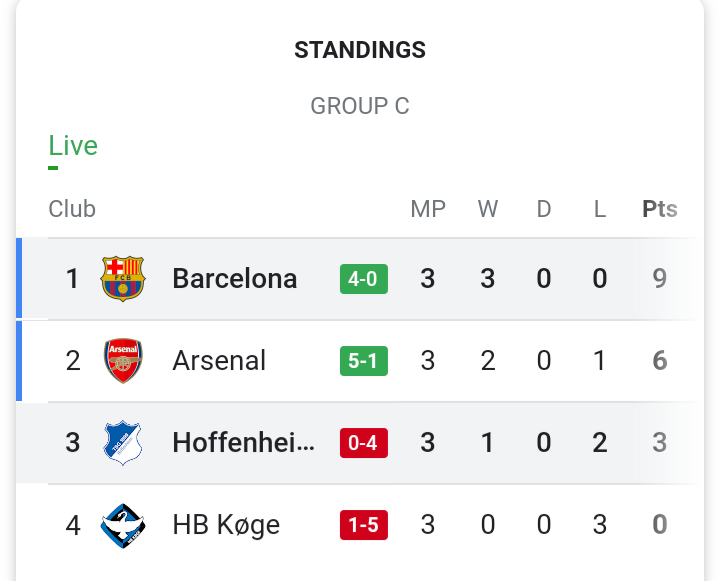The width and height of the screenshot is (720, 581).
Task: Open the 0-4 live score badge
Action: (x=364, y=443)
